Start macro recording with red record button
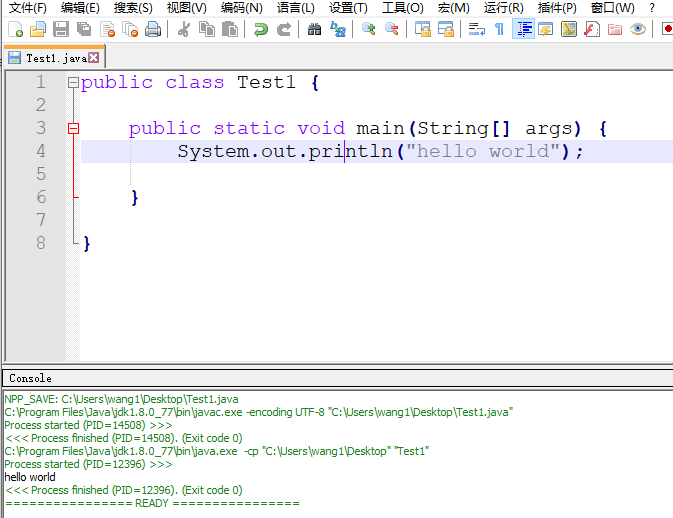The width and height of the screenshot is (673, 518). point(667,29)
